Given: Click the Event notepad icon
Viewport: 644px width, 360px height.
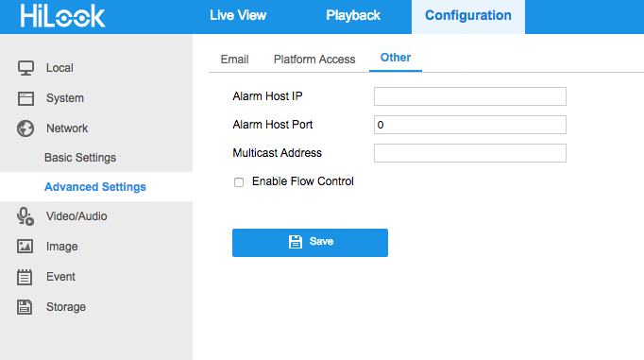Looking at the screenshot, I should pos(25,277).
